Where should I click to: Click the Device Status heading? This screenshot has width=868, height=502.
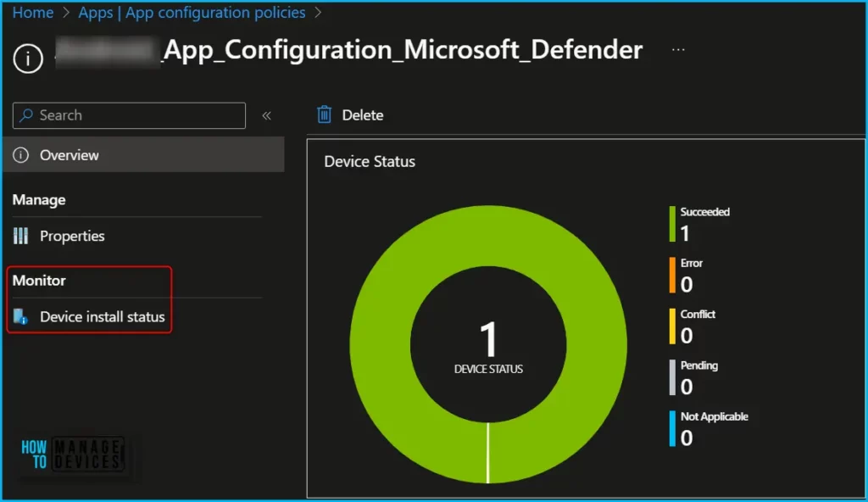pos(370,162)
